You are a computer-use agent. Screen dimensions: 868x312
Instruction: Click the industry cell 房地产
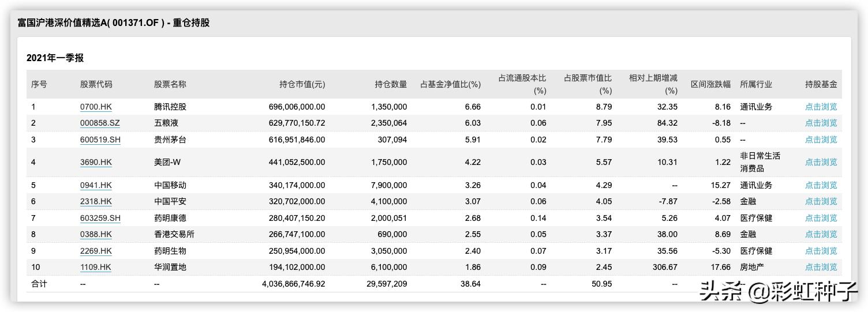pos(752,267)
